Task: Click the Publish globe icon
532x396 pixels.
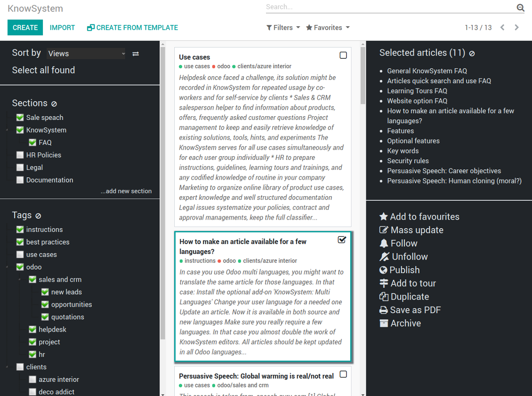Action: tap(383, 270)
